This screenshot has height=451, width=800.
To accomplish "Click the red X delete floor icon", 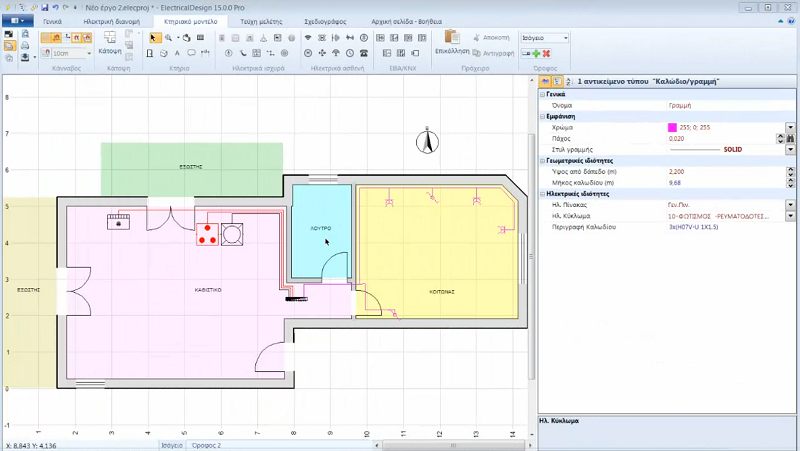I will 548,53.
